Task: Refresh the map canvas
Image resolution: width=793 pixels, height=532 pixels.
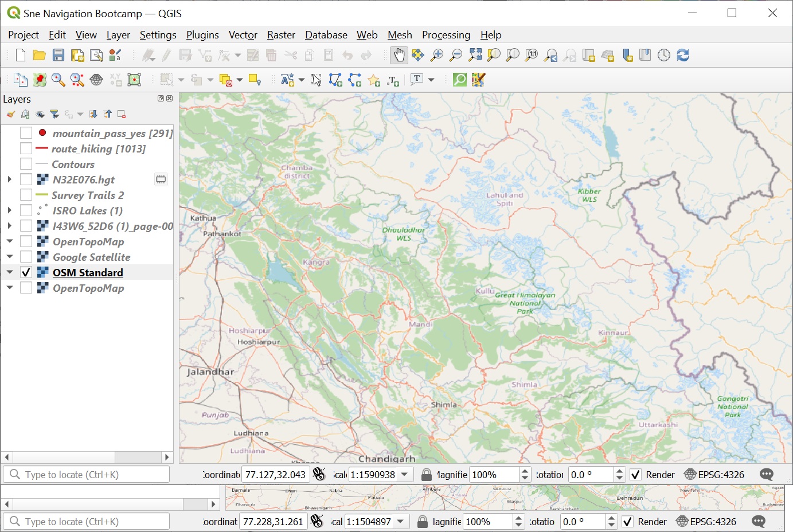Action: coord(682,55)
